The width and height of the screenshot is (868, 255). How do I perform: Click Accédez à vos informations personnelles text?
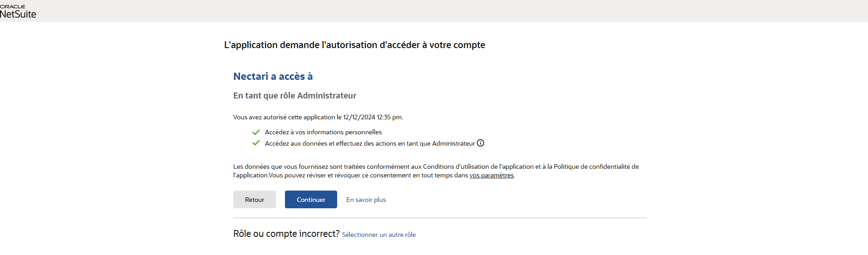click(x=324, y=132)
